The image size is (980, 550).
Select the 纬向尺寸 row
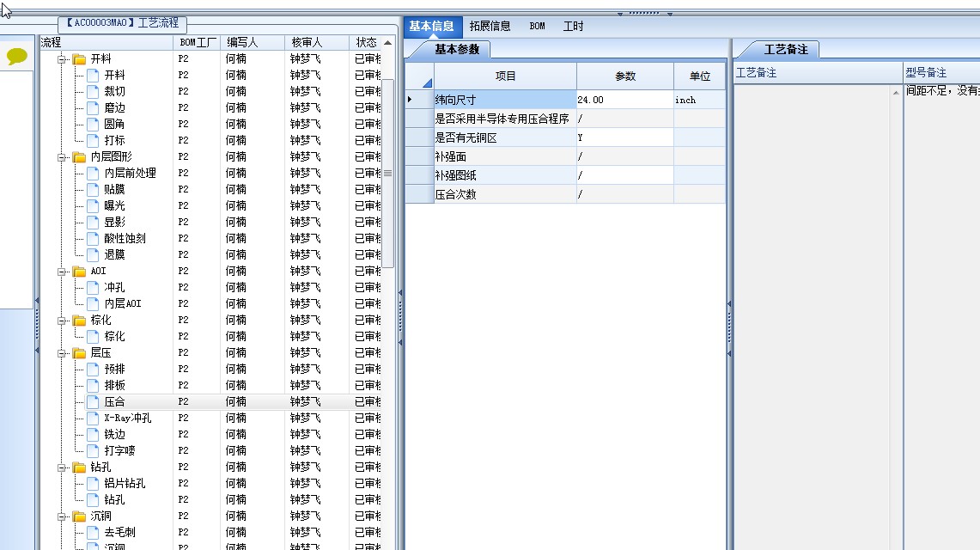pyautogui.click(x=565, y=100)
